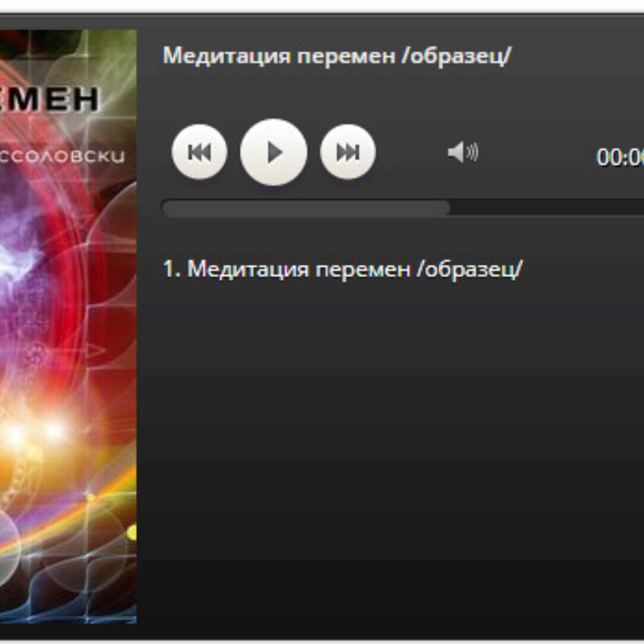The image size is (644, 644).
Task: Click the right end of the buffered bar
Action: [x=447, y=208]
